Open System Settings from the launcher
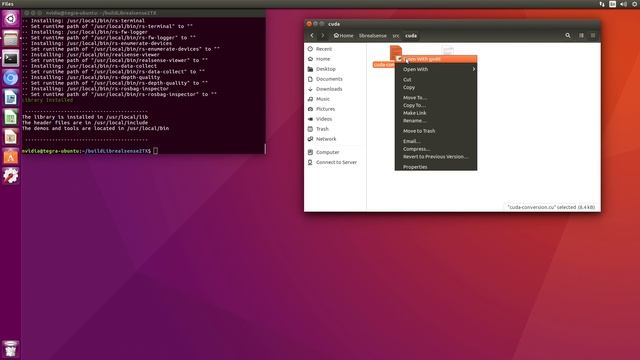Screen dimensions: 640x360 click(x=11, y=176)
